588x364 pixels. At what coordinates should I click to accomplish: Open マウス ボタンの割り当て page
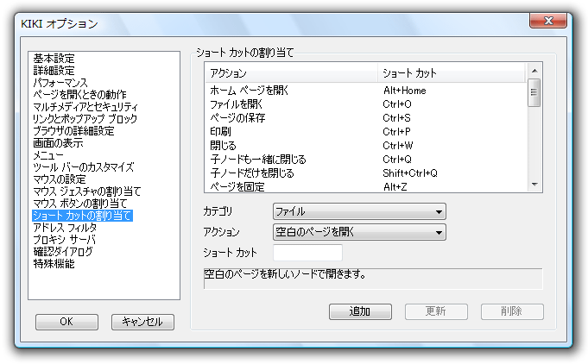80,204
